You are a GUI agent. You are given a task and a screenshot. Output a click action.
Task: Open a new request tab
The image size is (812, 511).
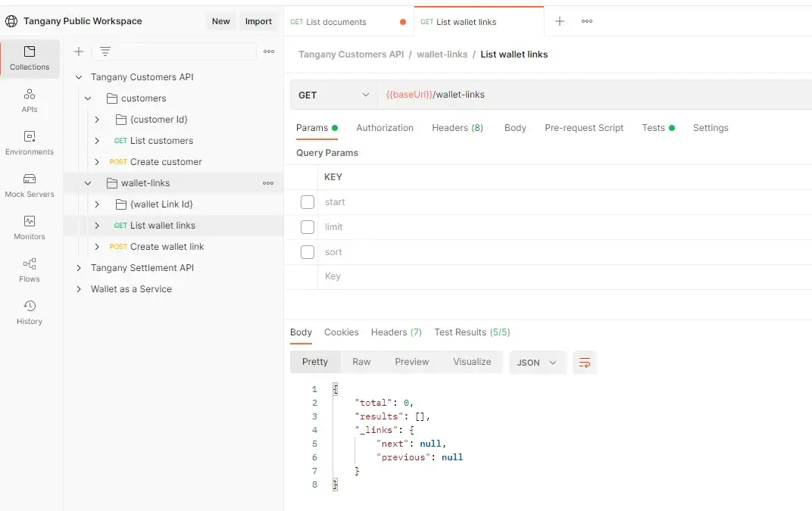tap(560, 21)
